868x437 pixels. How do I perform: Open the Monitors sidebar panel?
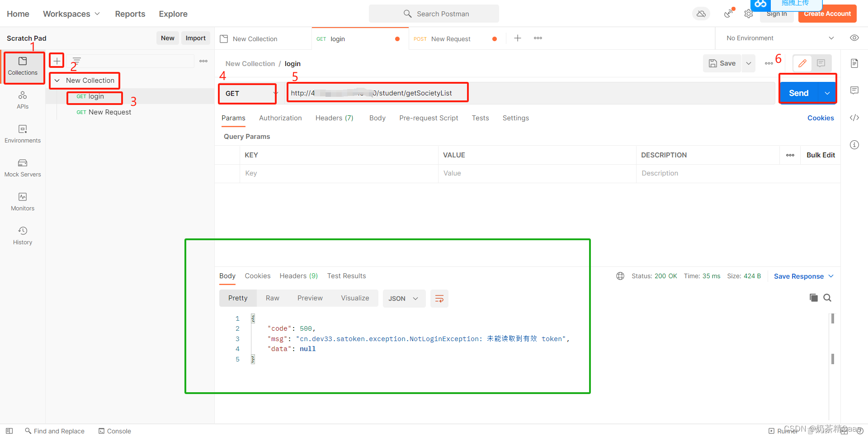23,202
